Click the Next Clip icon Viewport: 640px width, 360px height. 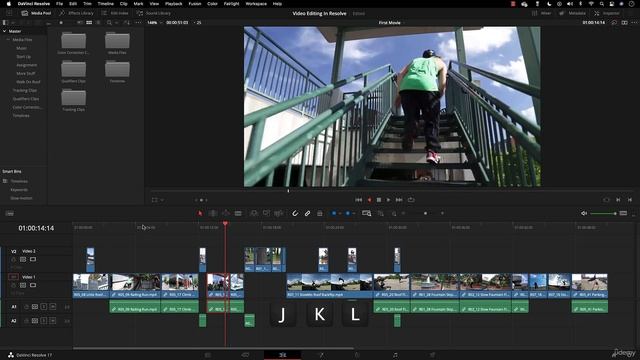coord(618,200)
